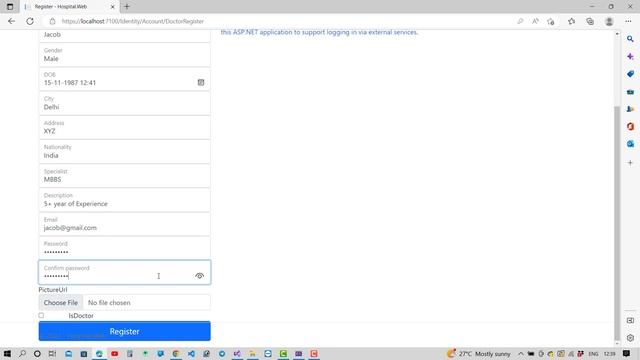
Task: Edit the Email field jacob@gmail.com
Action: click(x=124, y=224)
